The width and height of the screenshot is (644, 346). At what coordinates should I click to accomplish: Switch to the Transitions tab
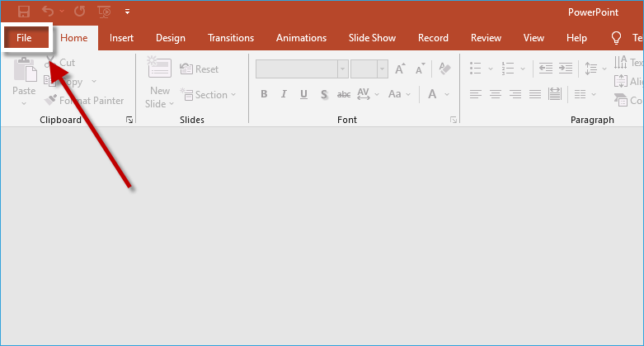pyautogui.click(x=231, y=38)
